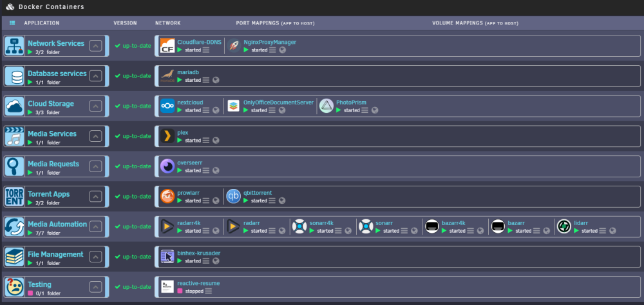Click the Media Requests magnifier icon
This screenshot has height=305, width=644.
[x=14, y=166]
